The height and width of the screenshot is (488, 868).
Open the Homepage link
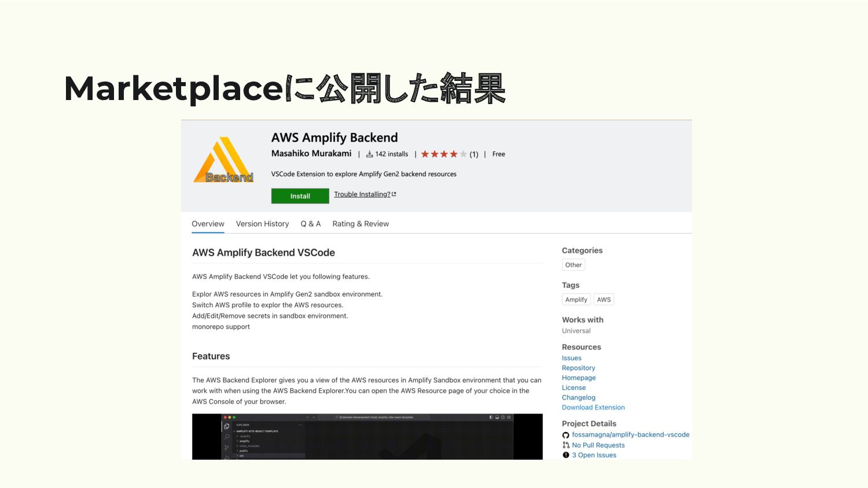[579, 378]
